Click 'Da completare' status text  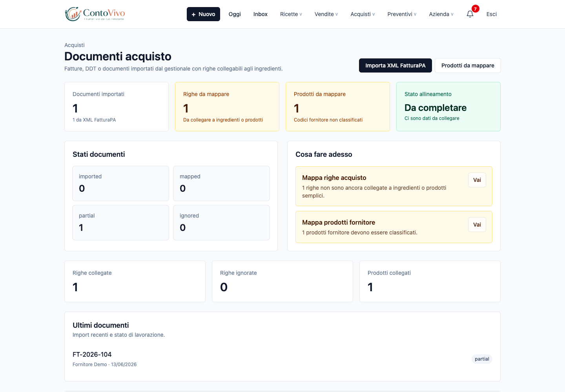[436, 108]
